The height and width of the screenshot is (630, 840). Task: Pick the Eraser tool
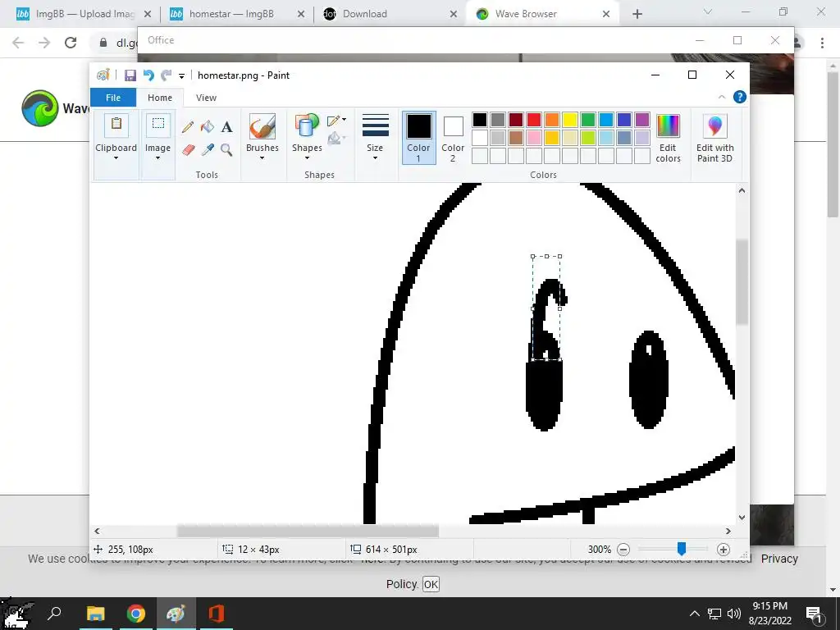click(188, 149)
